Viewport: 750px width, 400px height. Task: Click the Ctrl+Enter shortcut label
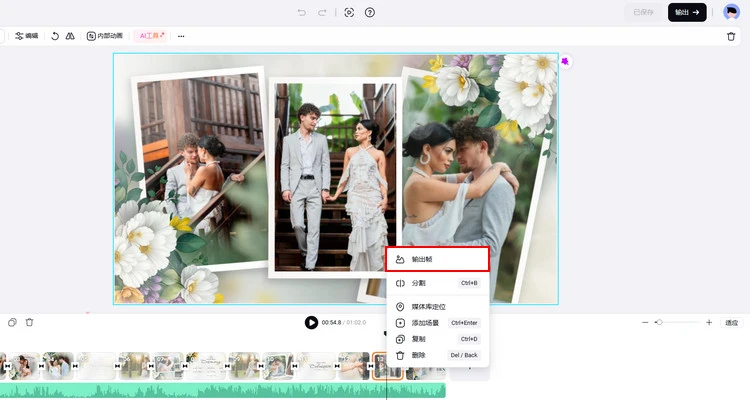click(x=464, y=323)
